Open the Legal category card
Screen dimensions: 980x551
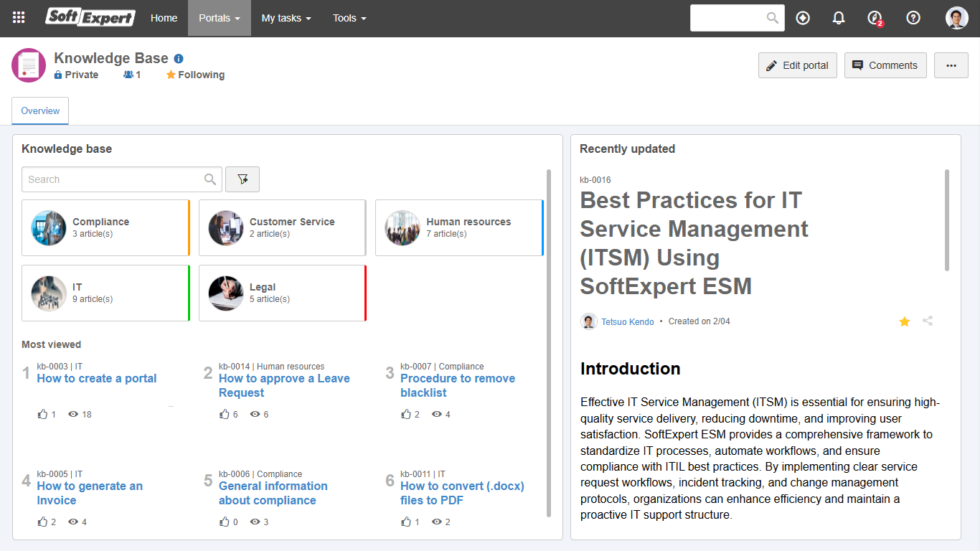point(283,293)
